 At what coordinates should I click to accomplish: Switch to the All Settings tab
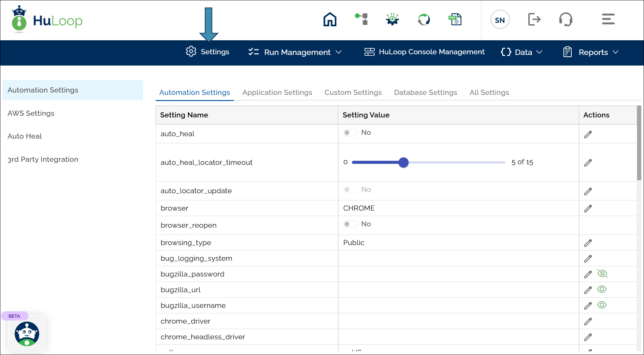pos(489,93)
